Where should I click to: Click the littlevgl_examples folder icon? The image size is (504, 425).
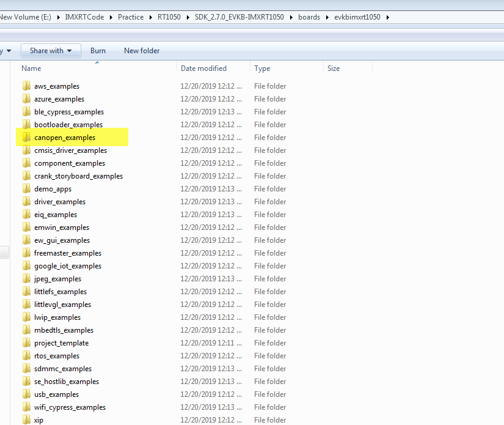click(27, 305)
